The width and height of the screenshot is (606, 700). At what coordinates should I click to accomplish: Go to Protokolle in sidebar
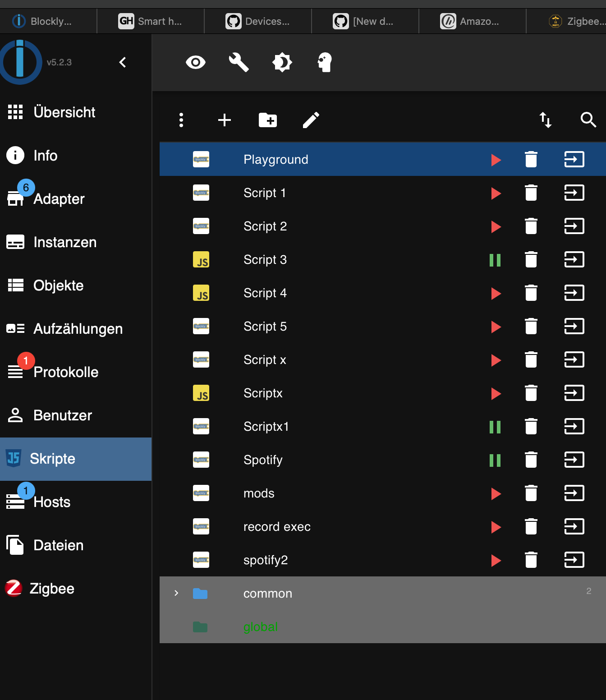pos(66,372)
